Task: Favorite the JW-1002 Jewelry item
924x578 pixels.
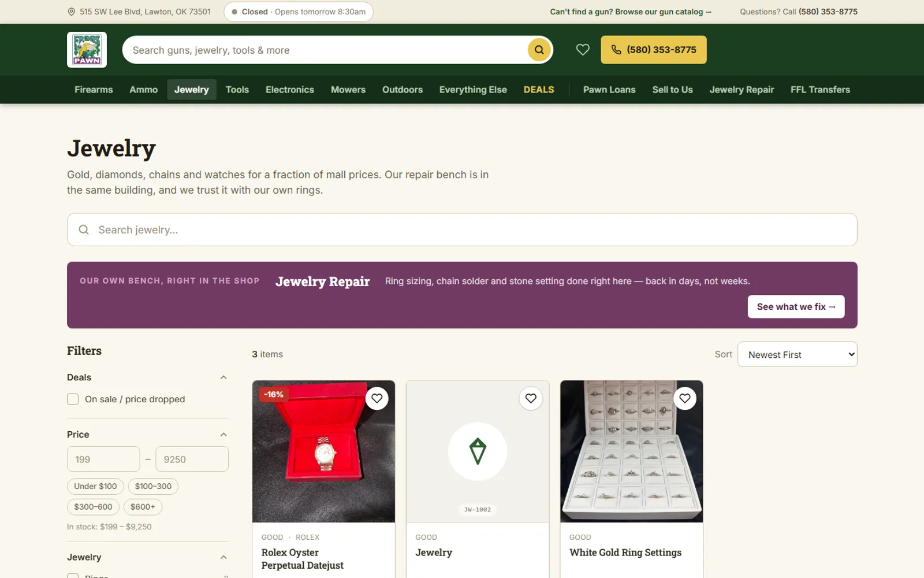Action: click(531, 398)
